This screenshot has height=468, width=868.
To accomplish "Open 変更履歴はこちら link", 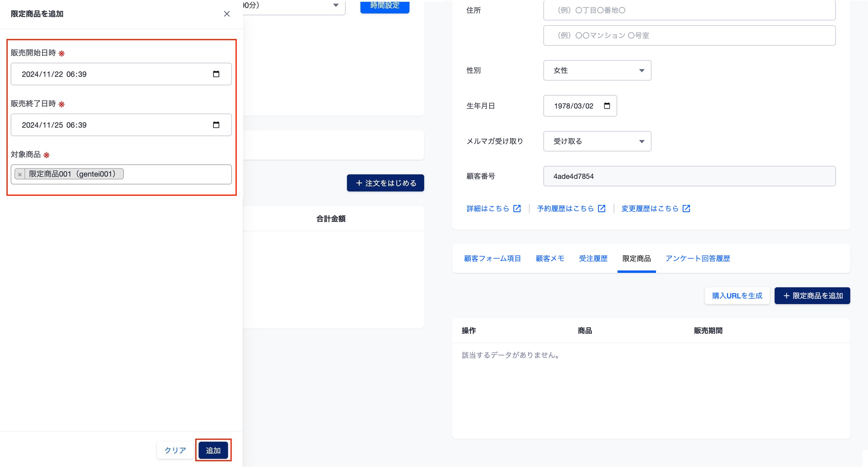I will pyautogui.click(x=650, y=209).
